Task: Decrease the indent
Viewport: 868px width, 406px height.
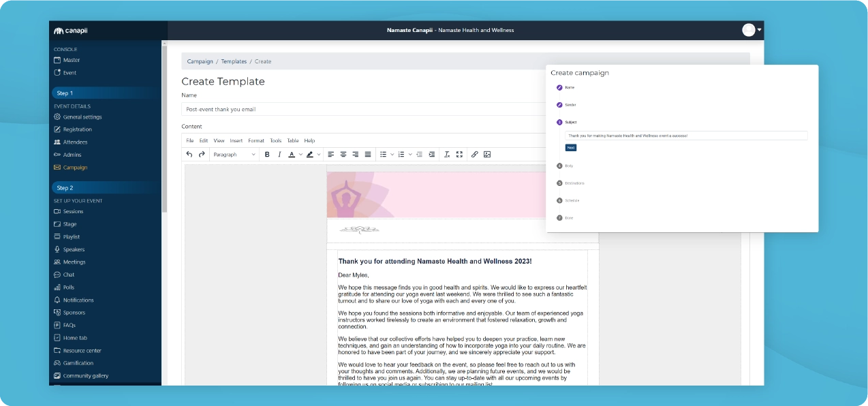Action: (x=420, y=155)
